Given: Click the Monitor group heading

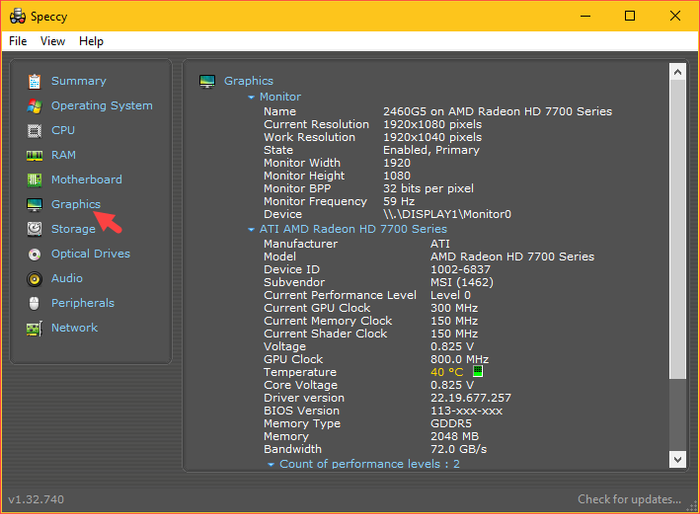Looking at the screenshot, I should pyautogui.click(x=280, y=96).
